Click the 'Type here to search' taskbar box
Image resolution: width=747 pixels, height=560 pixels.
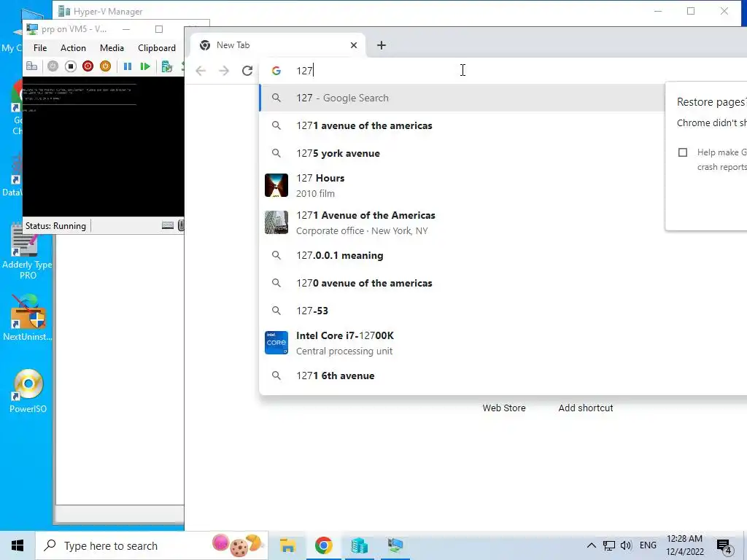pos(152,545)
